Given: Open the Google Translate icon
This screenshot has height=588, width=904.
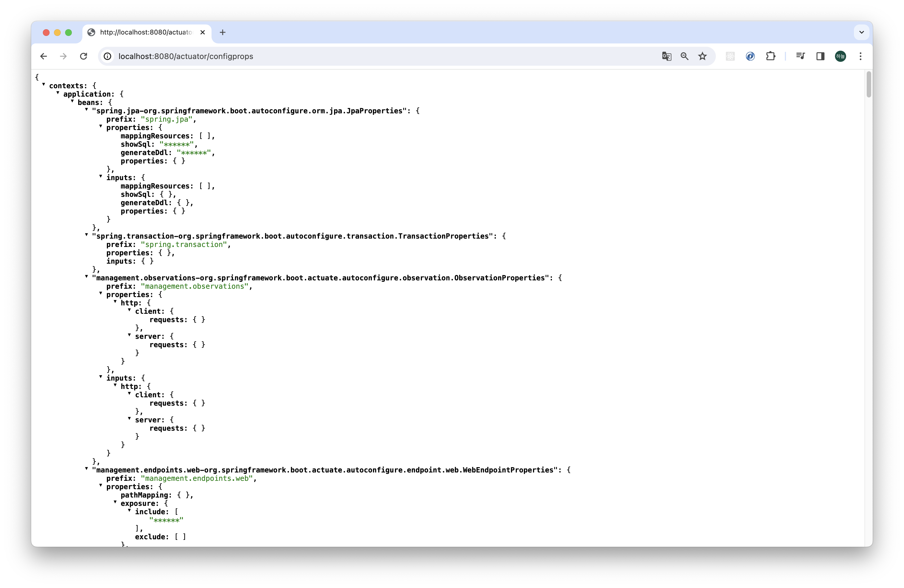Looking at the screenshot, I should coord(667,56).
